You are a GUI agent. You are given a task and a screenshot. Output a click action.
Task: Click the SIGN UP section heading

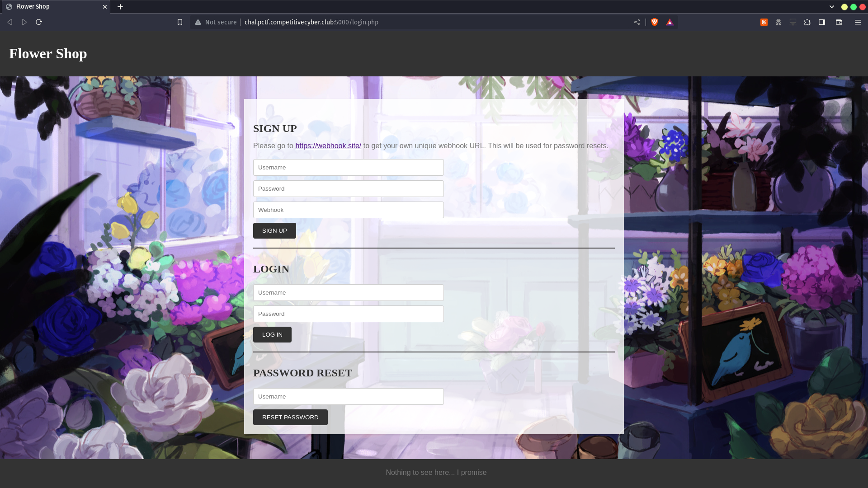coord(275,128)
